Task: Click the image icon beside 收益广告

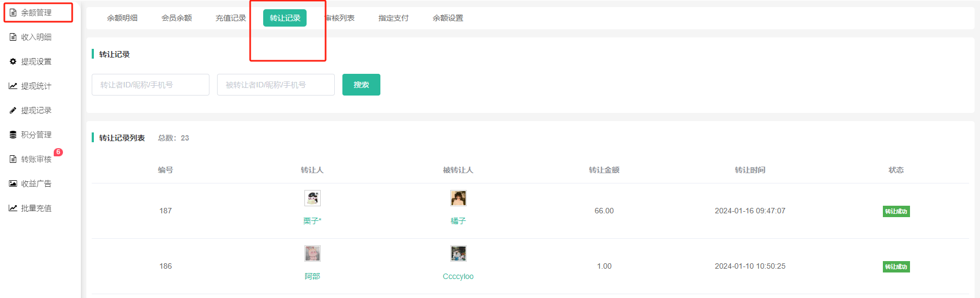Action: click(13, 183)
